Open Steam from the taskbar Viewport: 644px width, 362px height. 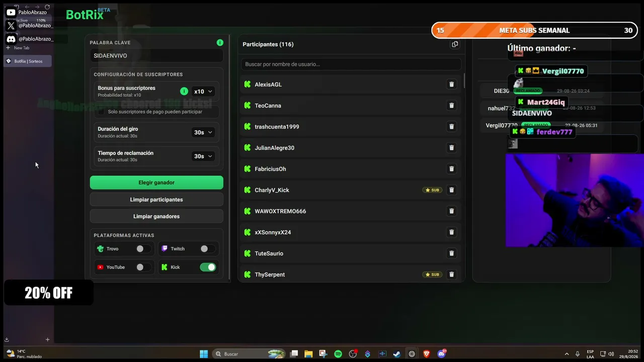click(397, 354)
